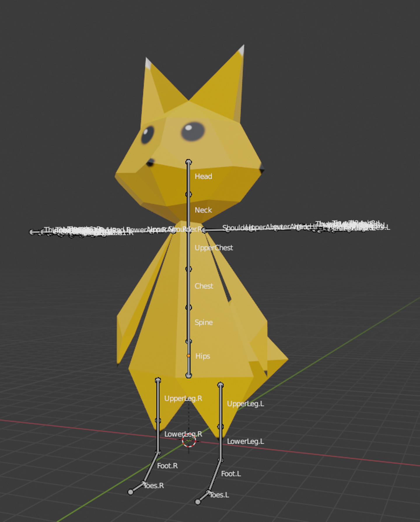Select the Foot.R bone label
The image size is (420, 522).
click(x=167, y=466)
